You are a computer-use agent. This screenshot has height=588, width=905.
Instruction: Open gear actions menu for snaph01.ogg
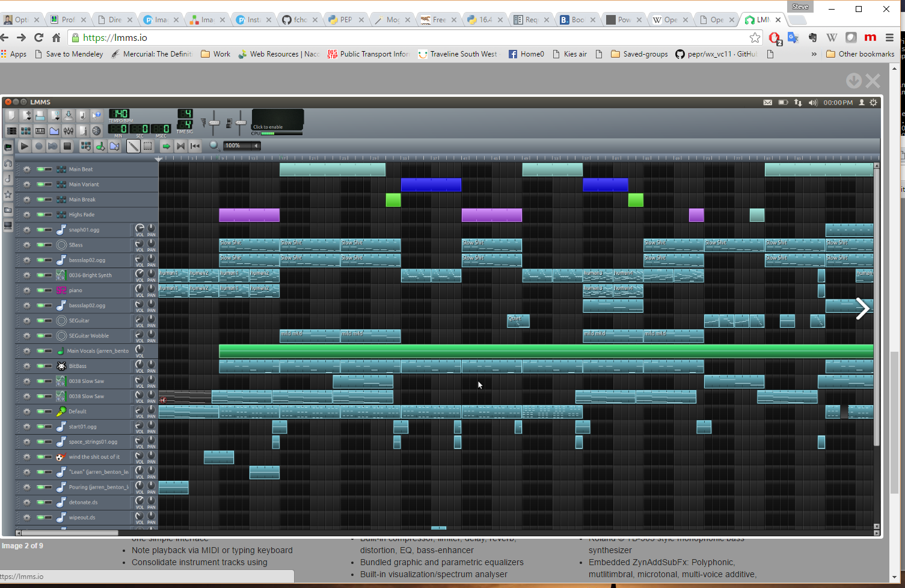(x=26, y=230)
